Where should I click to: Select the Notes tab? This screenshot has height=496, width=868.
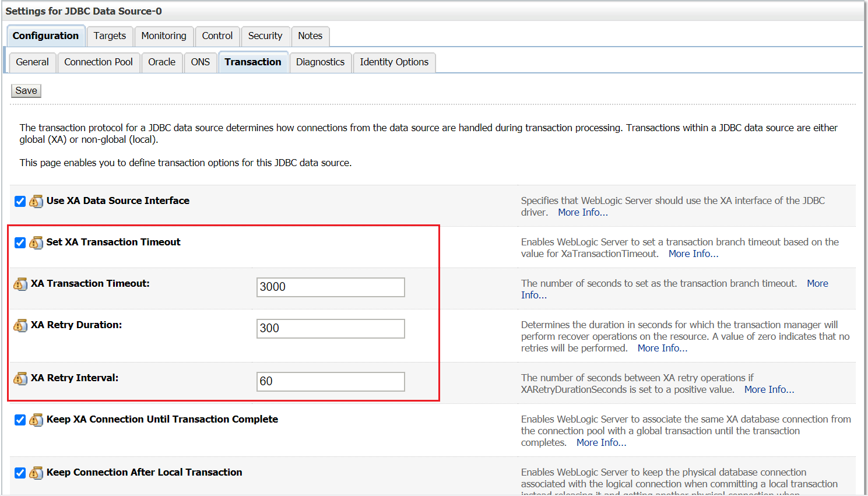pyautogui.click(x=310, y=36)
